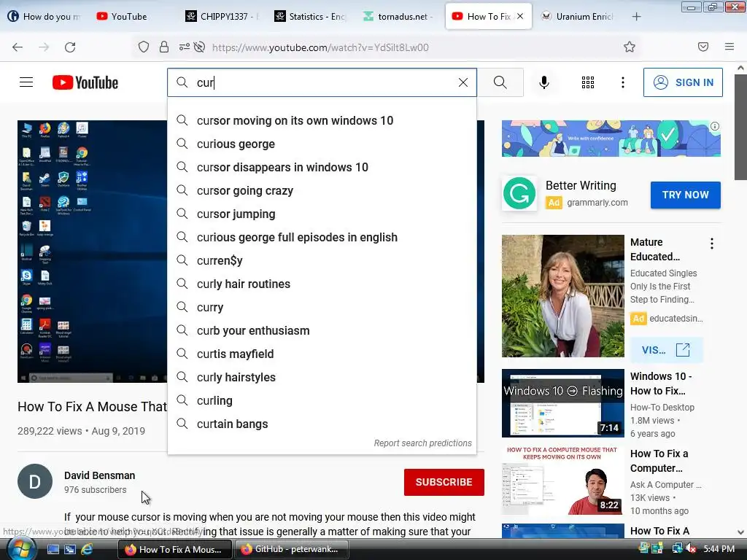
Task: Select suggestion curly hair routines
Action: click(x=322, y=284)
